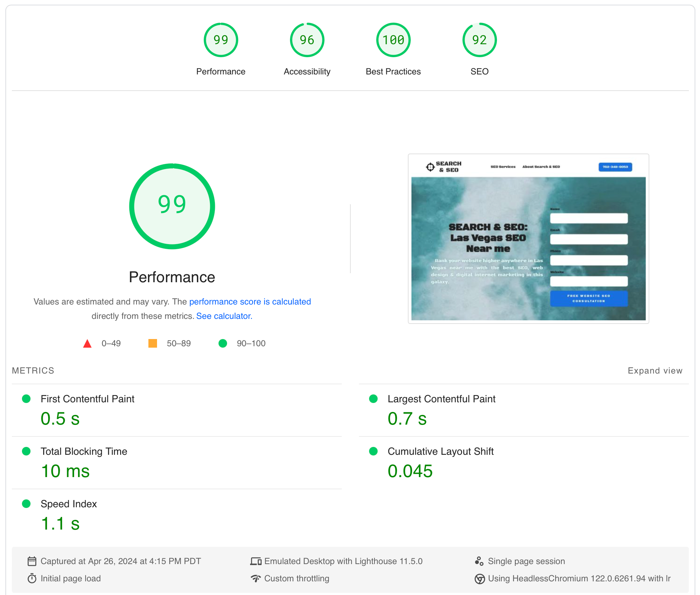
Task: Select the Performance label under the top gauges
Action: click(x=221, y=72)
